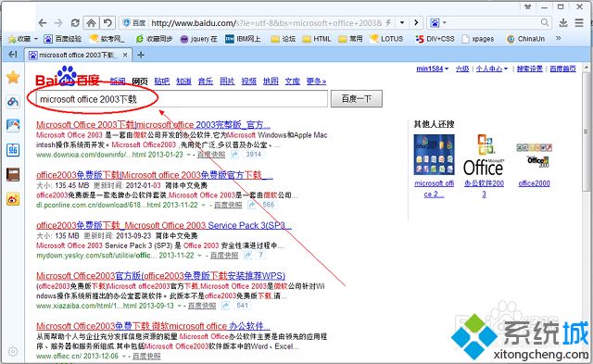Expand the 常用 bookmark folder
This screenshot has width=593, height=364.
tap(350, 39)
